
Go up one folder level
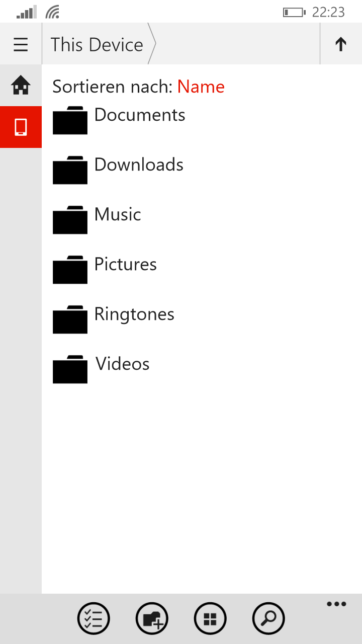pos(341,44)
